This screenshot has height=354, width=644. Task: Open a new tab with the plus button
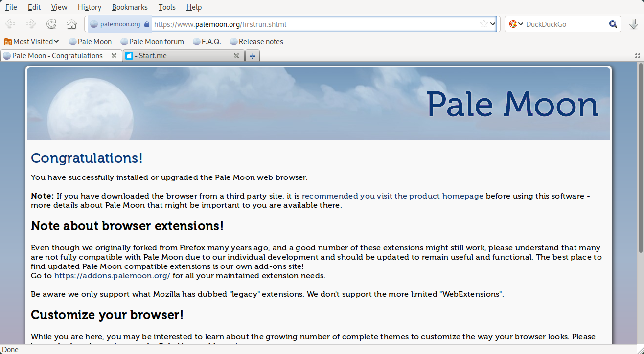[253, 56]
